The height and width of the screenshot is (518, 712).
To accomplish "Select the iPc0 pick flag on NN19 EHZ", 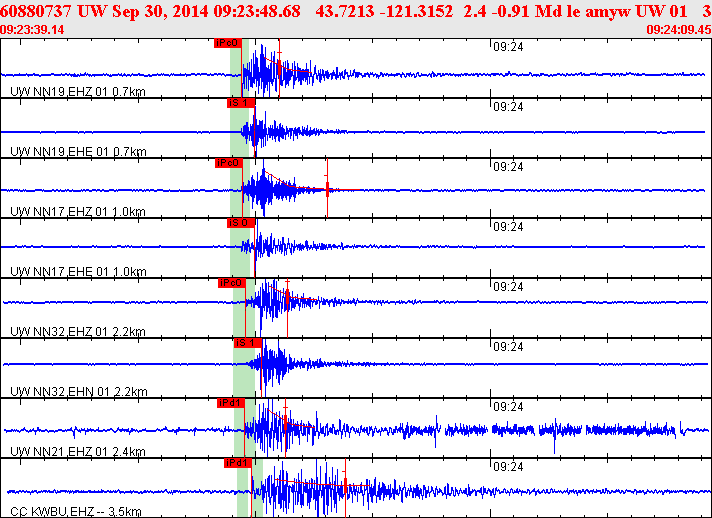I will coord(227,43).
